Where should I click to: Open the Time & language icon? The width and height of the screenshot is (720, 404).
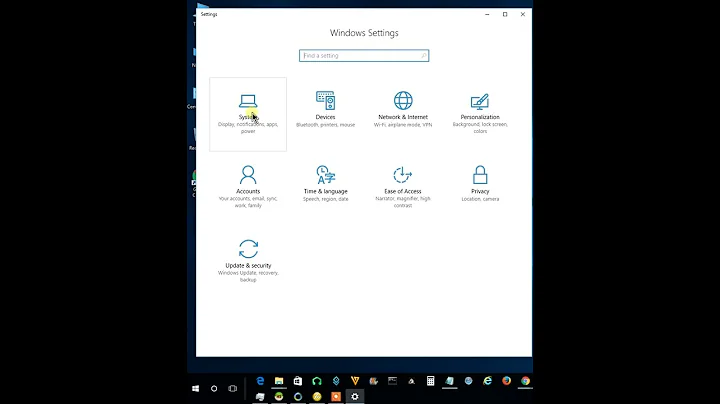click(x=326, y=175)
